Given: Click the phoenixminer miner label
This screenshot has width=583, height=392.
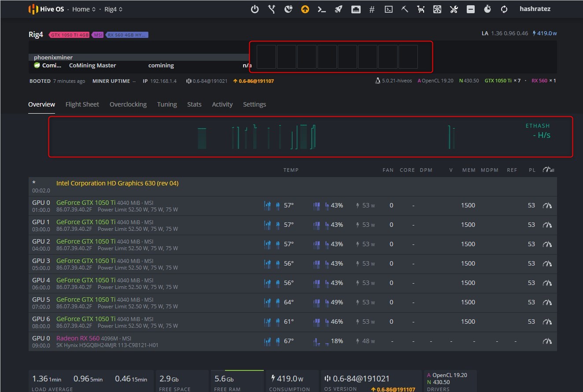Looking at the screenshot, I should pos(53,57).
